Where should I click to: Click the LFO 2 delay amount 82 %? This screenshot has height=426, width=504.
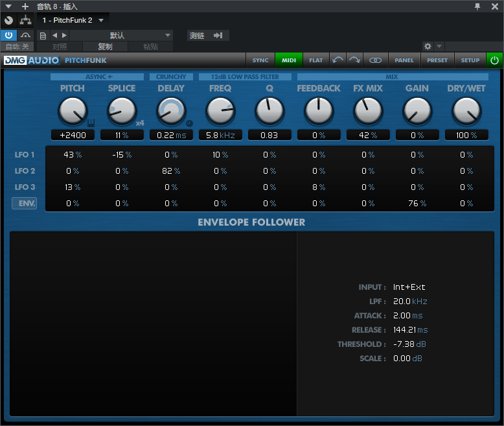click(171, 171)
